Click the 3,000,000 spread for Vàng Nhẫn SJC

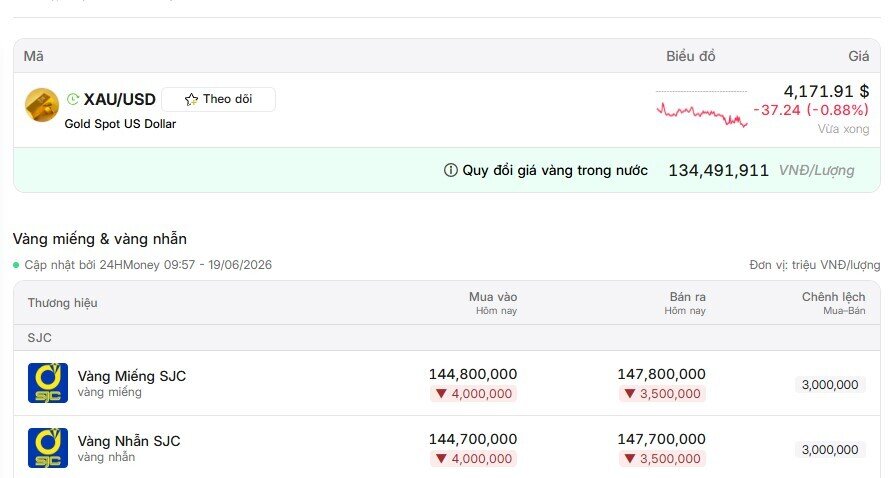[830, 450]
